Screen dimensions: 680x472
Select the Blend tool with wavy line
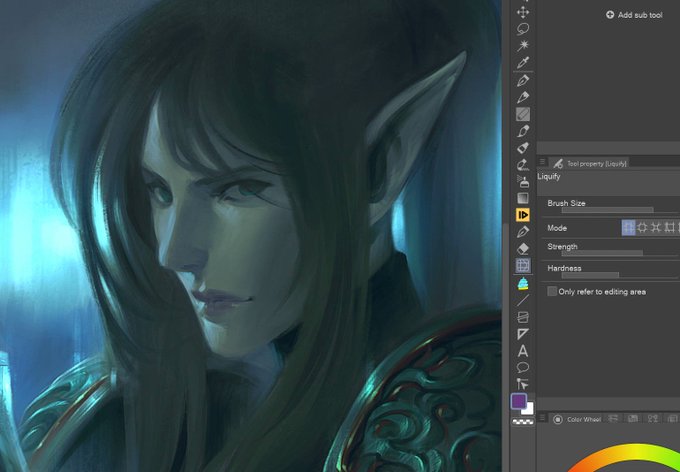pyautogui.click(x=523, y=165)
